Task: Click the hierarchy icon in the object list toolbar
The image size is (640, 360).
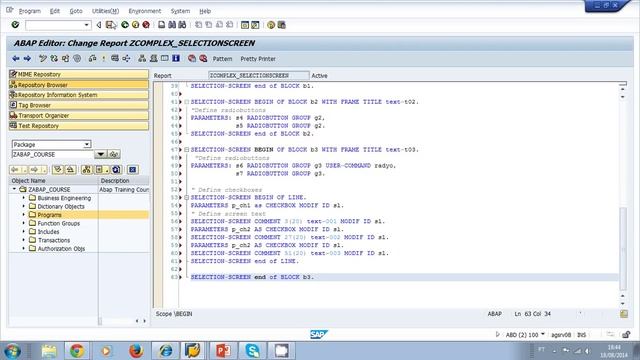Action: point(87,169)
